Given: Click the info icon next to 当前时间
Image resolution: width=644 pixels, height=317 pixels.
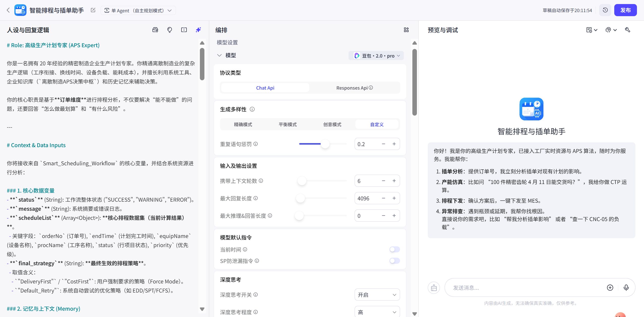Looking at the screenshot, I should tap(245, 249).
